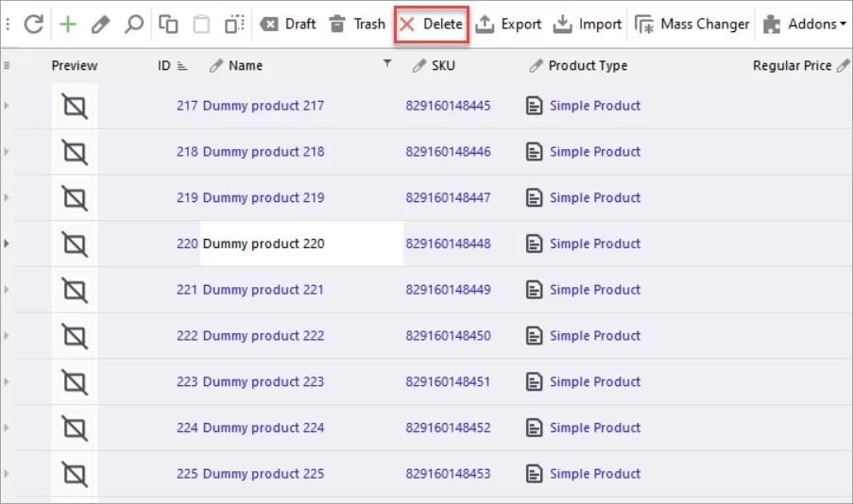Screen dimensions: 853x504
Task: Expand the row for Dummy product 223
Action: coord(8,382)
